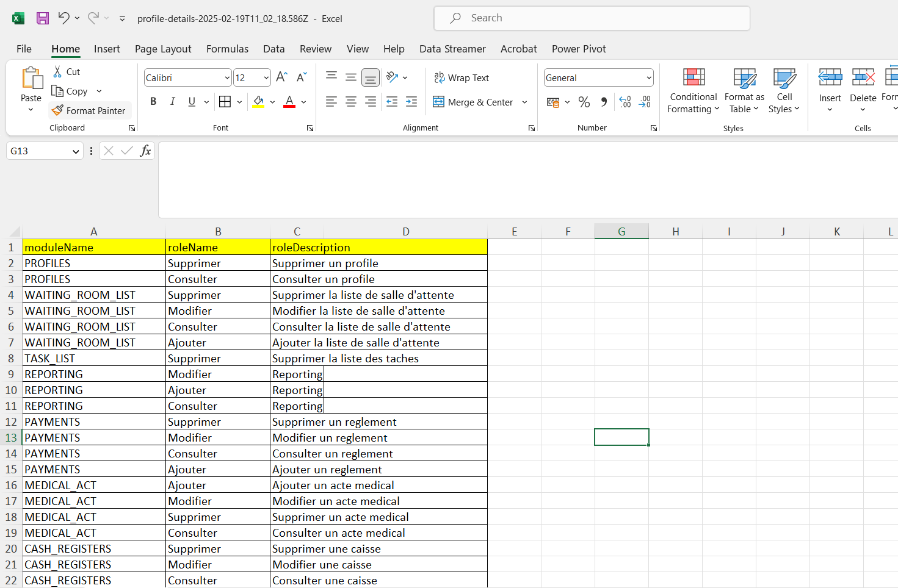Open the Formulas ribbon tab
This screenshot has width=898, height=588.
tap(227, 49)
